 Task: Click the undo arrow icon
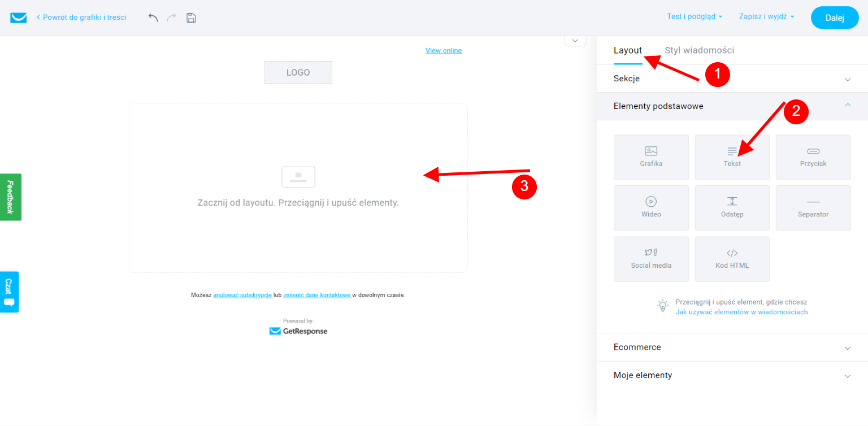(153, 18)
